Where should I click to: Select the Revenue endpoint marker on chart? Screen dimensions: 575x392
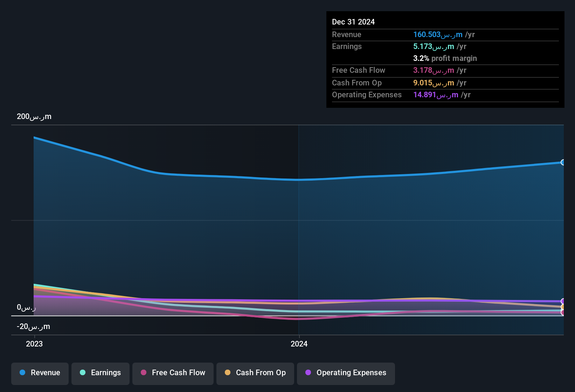click(x=563, y=162)
